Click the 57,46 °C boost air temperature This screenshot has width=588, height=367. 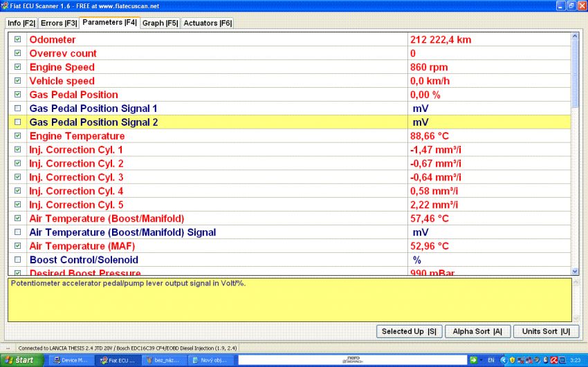point(430,218)
